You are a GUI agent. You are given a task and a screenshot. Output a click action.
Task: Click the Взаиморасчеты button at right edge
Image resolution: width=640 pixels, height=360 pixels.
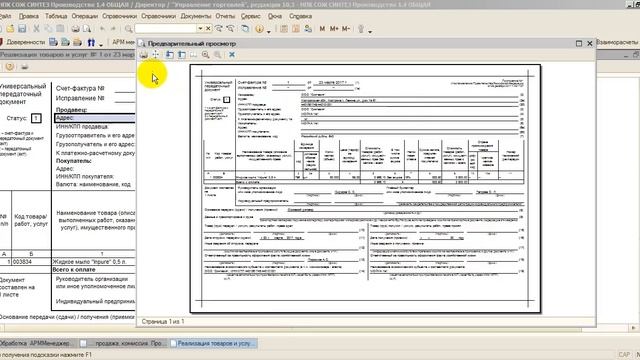[x=618, y=42]
